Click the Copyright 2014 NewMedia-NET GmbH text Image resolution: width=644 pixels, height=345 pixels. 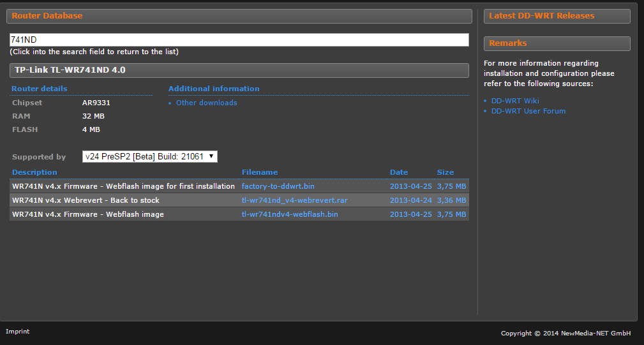coord(565,333)
